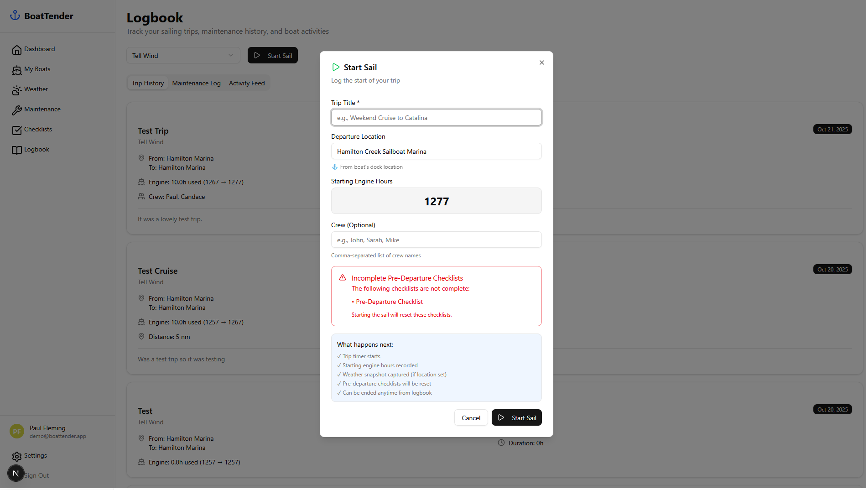868x490 pixels.
Task: Open Dashboard via the home icon
Action: (17, 50)
